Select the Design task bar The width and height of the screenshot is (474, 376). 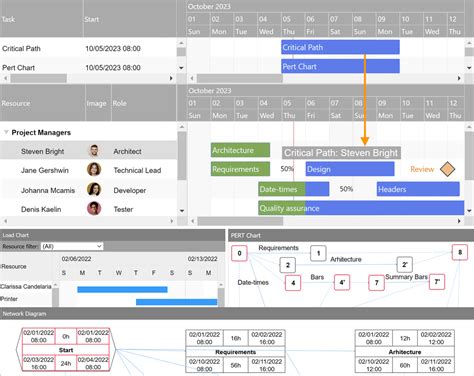point(350,169)
